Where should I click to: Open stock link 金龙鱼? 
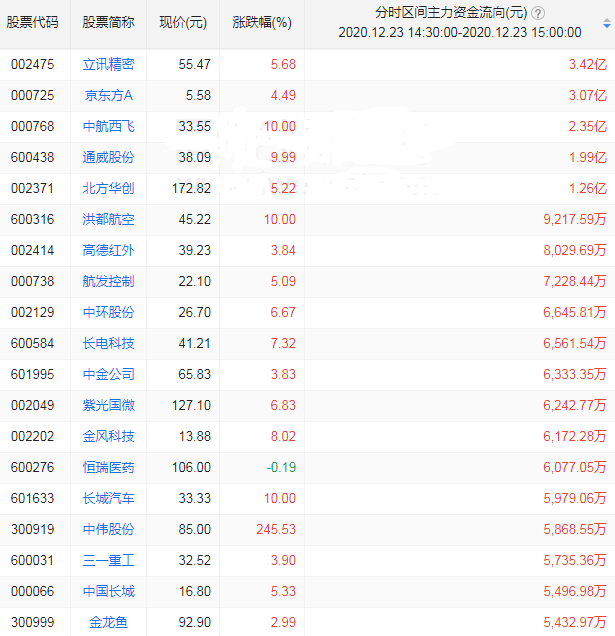108,623
